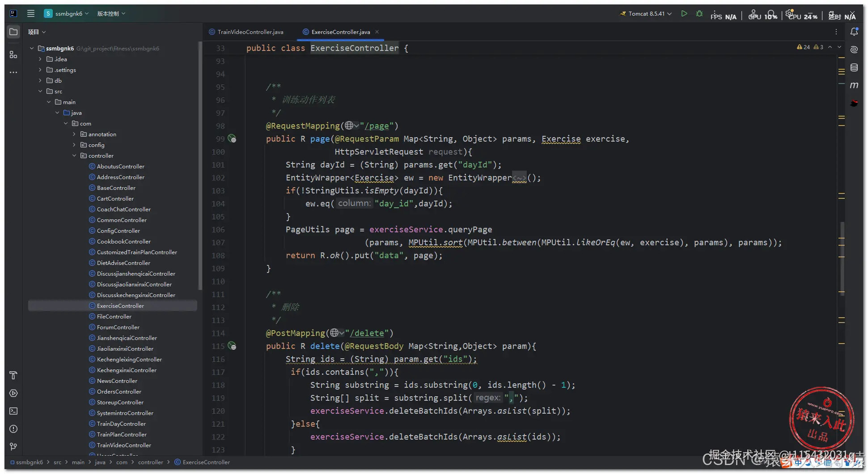
Task: Open the Build tool window hammer icon
Action: click(x=13, y=375)
